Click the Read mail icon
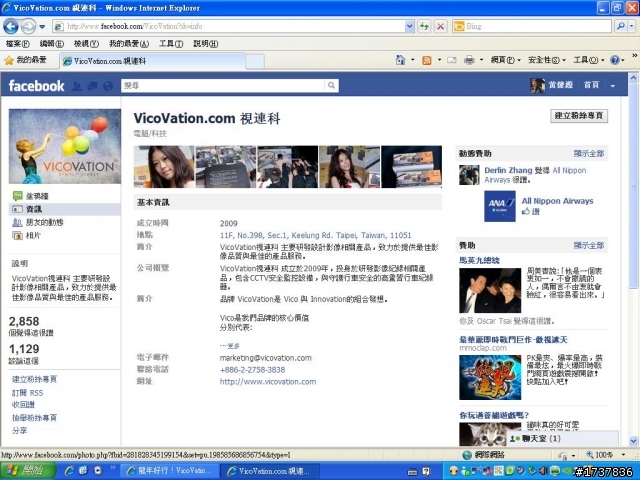 [x=451, y=60]
